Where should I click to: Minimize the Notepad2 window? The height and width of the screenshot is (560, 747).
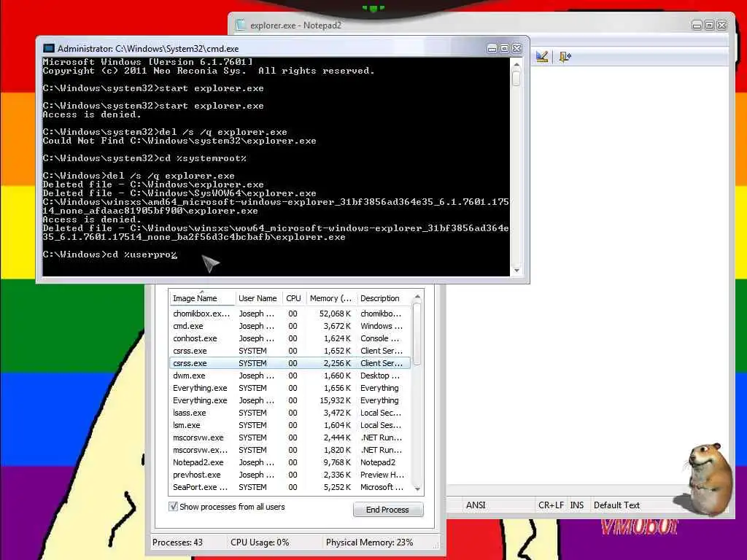[x=697, y=26]
